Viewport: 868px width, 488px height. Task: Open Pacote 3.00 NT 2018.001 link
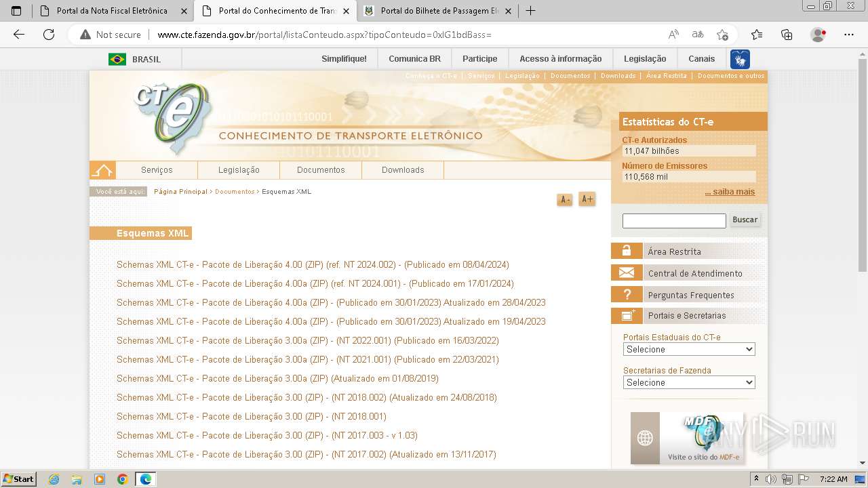[x=252, y=417]
